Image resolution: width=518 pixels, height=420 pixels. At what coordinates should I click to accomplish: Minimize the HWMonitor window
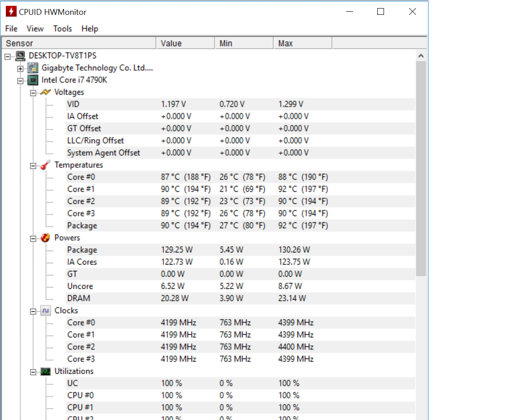tap(349, 12)
